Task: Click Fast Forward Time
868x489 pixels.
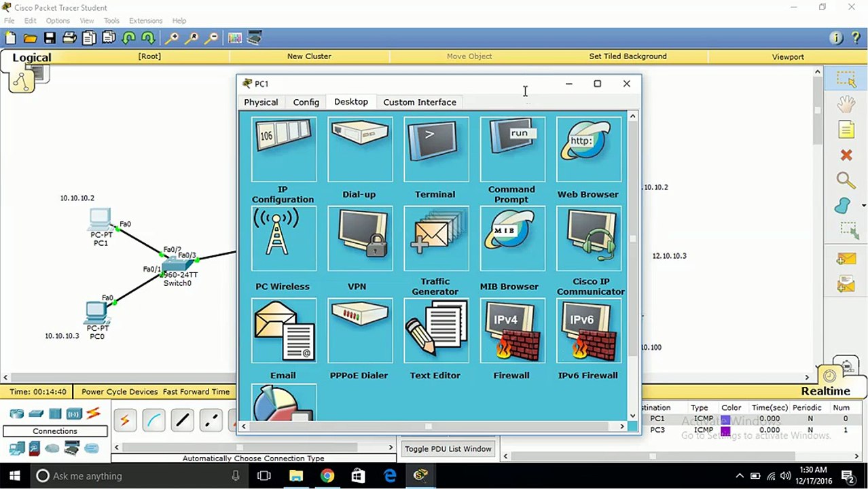Action: tap(196, 392)
